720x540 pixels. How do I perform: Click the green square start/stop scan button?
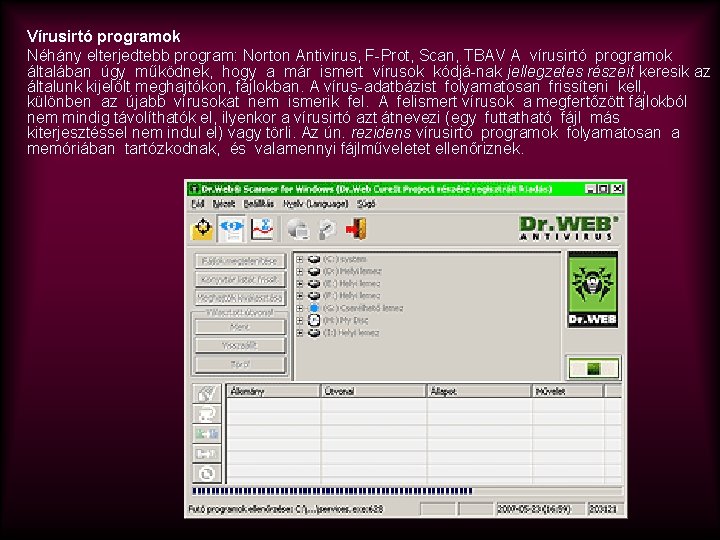point(593,368)
